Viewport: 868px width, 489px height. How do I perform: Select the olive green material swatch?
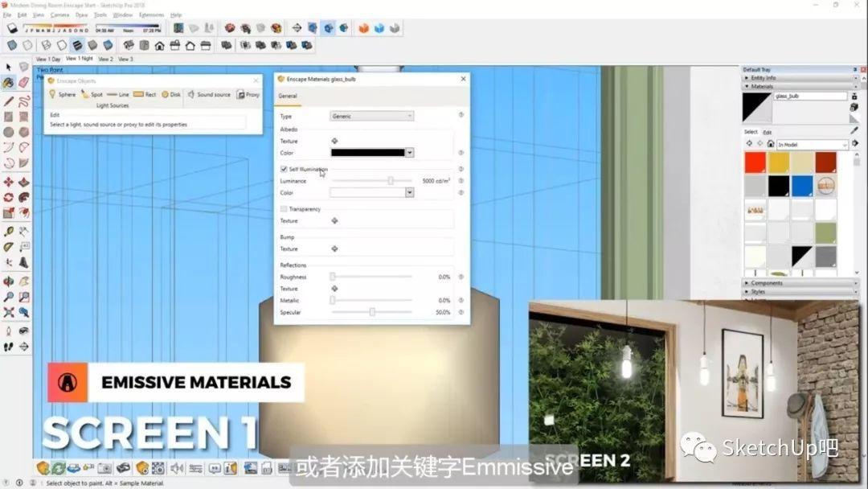coord(825,233)
